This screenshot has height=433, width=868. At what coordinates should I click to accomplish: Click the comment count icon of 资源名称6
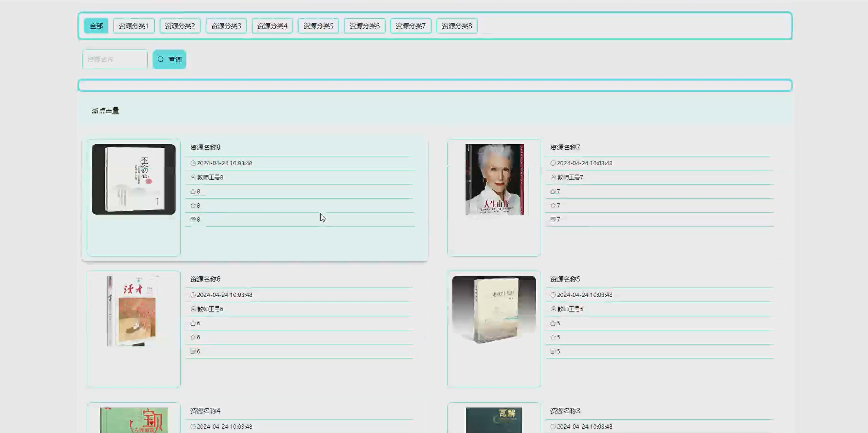coord(193,351)
